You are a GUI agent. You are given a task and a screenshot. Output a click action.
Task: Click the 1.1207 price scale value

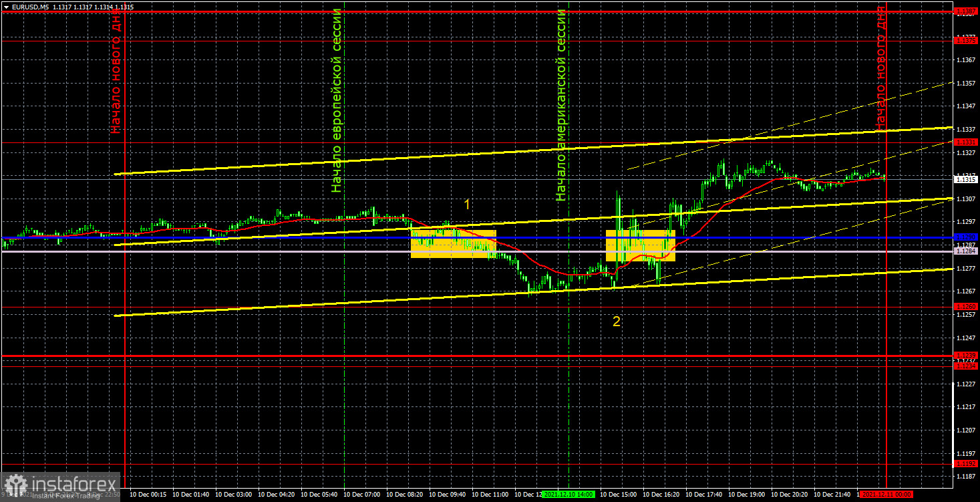click(x=967, y=430)
